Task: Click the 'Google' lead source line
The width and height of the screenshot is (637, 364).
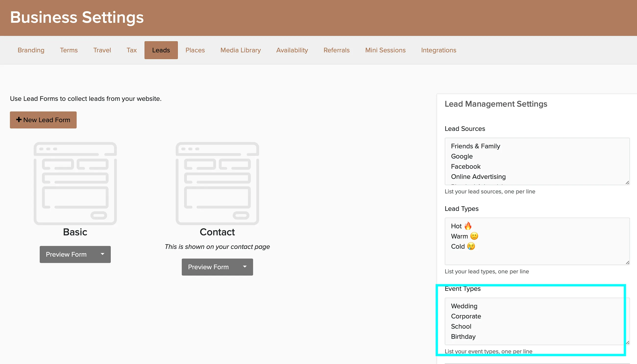Action: (462, 156)
